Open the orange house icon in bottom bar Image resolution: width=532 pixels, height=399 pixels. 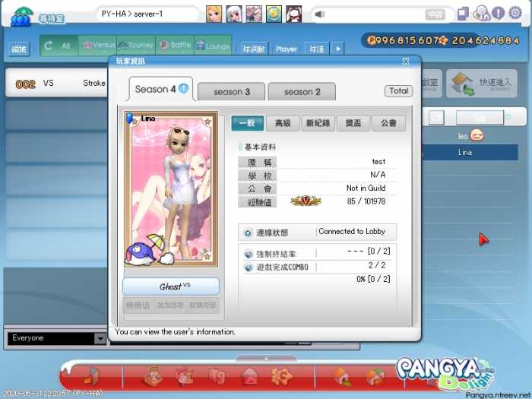click(x=375, y=377)
